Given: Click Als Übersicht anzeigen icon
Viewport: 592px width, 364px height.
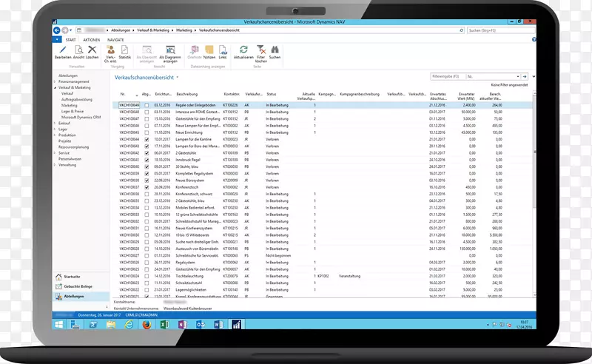Looking at the screenshot, I should [x=147, y=50].
